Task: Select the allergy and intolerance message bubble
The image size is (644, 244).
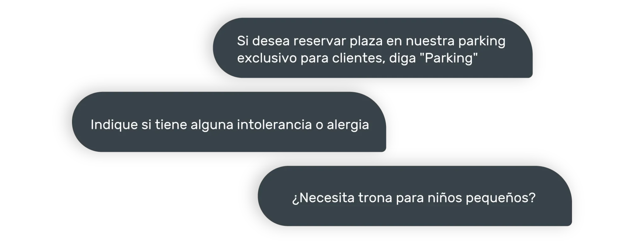Action: point(229,122)
